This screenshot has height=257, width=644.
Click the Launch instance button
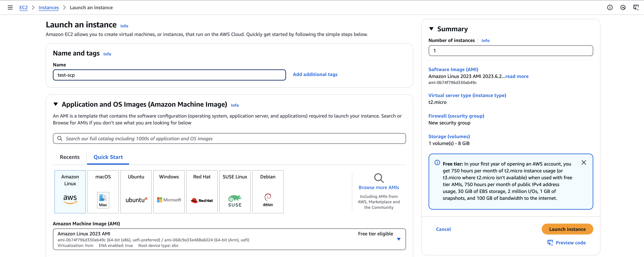click(567, 229)
